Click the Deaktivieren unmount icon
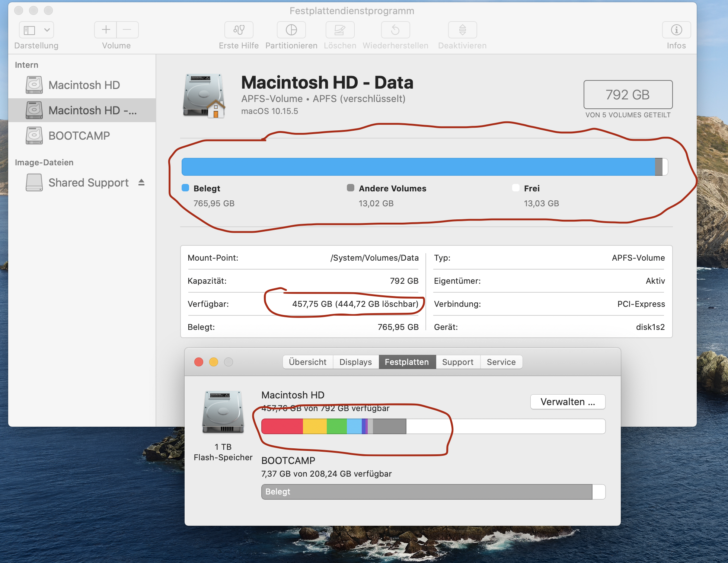Viewport: 728px width, 563px height. [x=462, y=30]
